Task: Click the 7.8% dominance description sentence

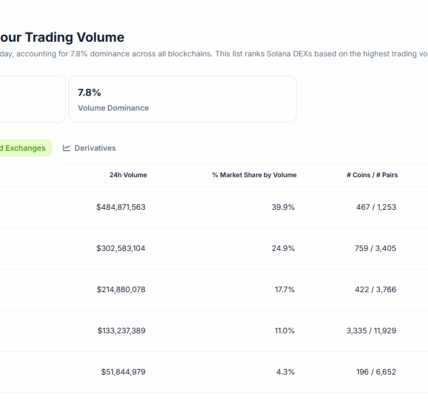Action: pos(214,54)
